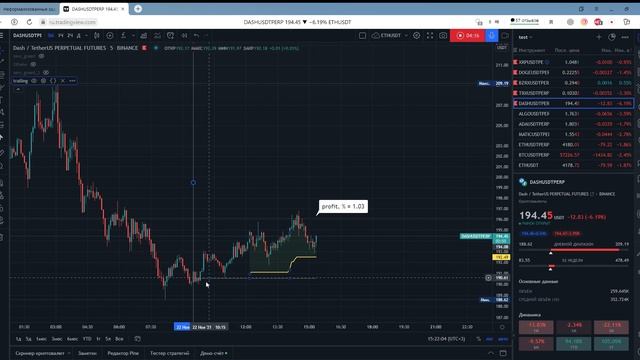Click the browser address bar
Viewport: 640px width, 360px height.
click(73, 22)
